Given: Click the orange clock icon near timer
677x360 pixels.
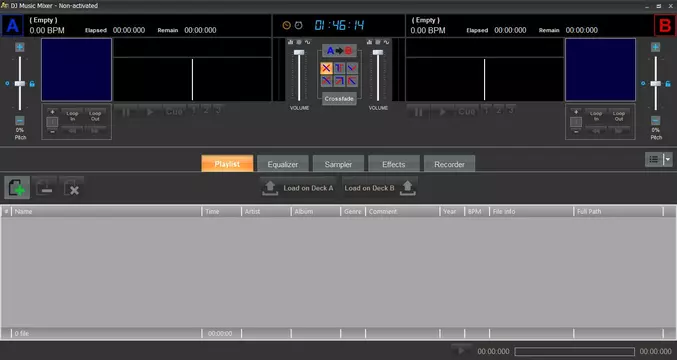Looking at the screenshot, I should pyautogui.click(x=287, y=25).
